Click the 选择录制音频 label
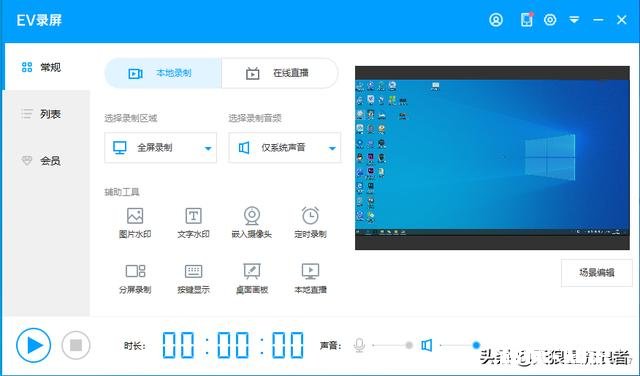 point(255,118)
